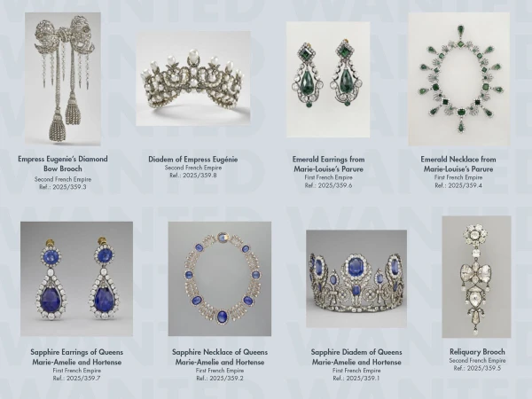Viewport: 532px width, 399px height.
Task: Click reference number 2025/359.5
Action: tap(484, 368)
